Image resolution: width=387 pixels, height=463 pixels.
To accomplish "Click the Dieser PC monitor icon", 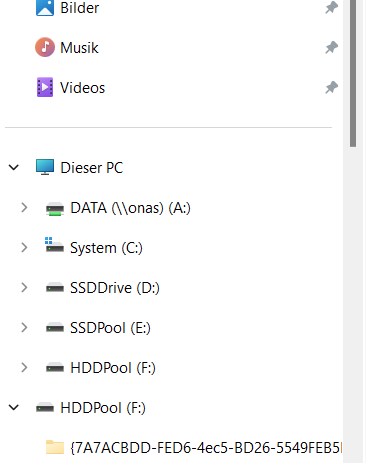I will 45,167.
